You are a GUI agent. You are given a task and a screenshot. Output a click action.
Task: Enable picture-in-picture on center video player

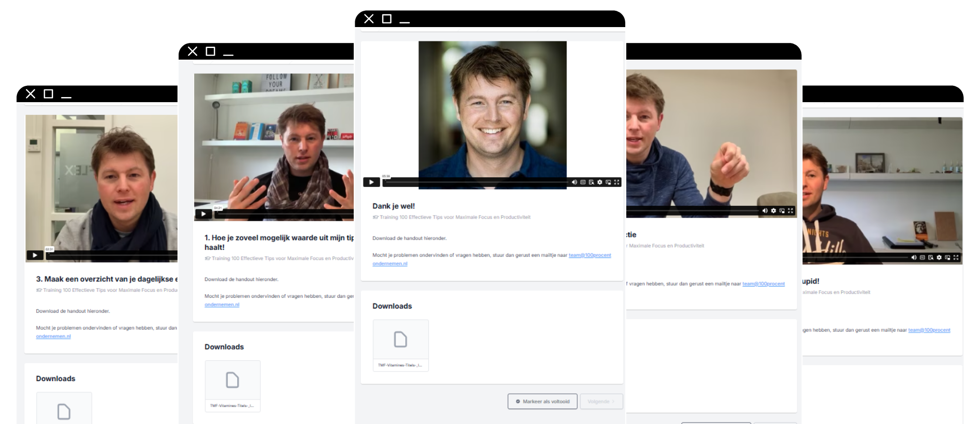(608, 182)
